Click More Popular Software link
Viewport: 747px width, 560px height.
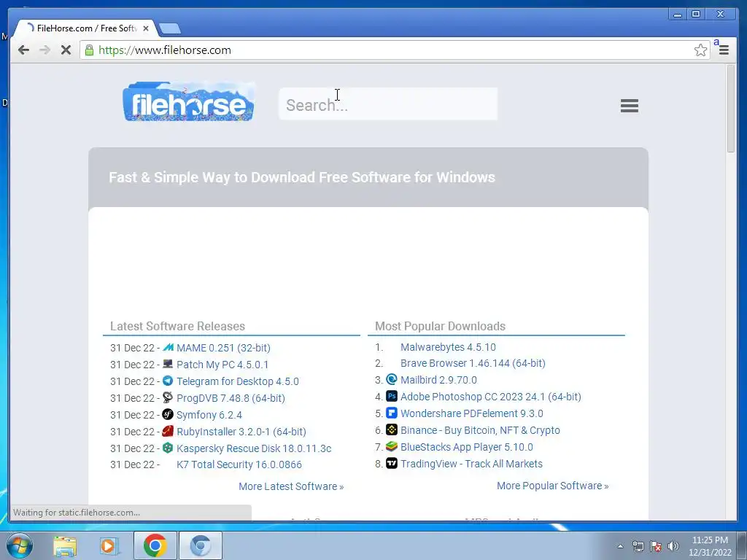553,485
